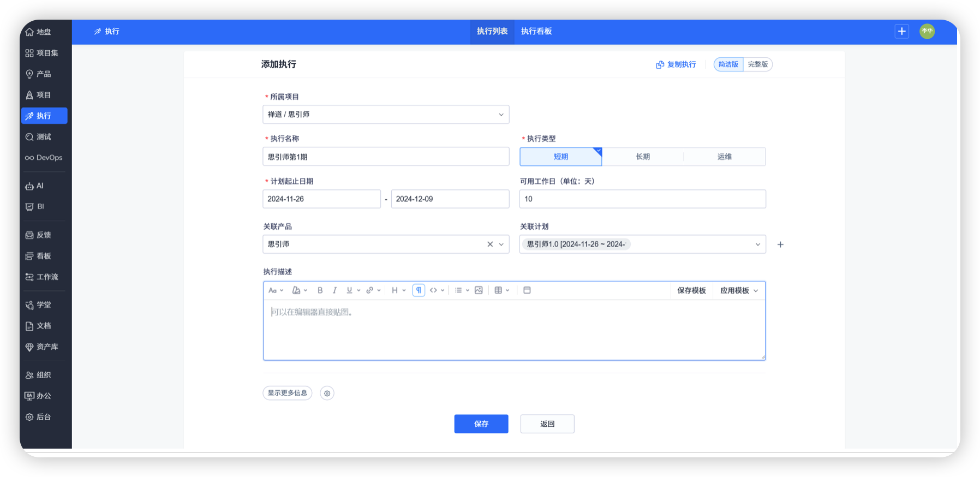The image size is (980, 477).
Task: Click the plus button in top bar
Action: pos(901,31)
